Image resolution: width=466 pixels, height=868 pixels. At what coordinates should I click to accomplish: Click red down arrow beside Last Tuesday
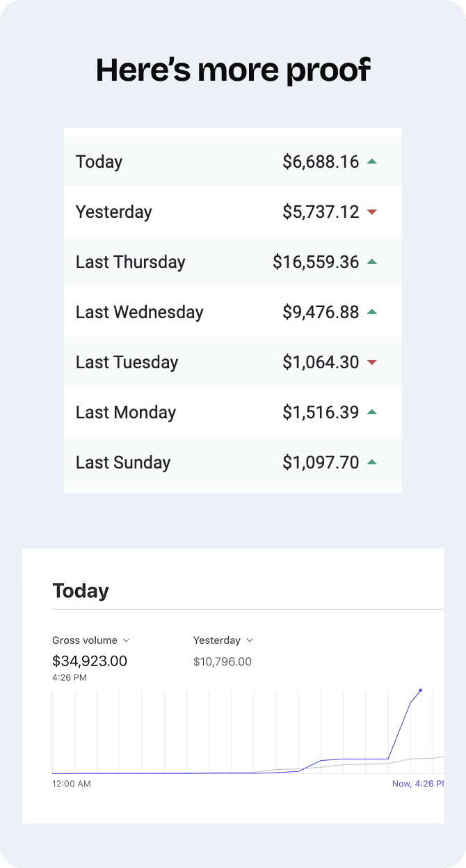(371, 362)
